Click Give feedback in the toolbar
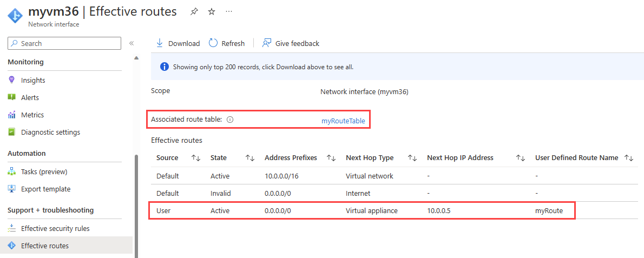 [291, 43]
